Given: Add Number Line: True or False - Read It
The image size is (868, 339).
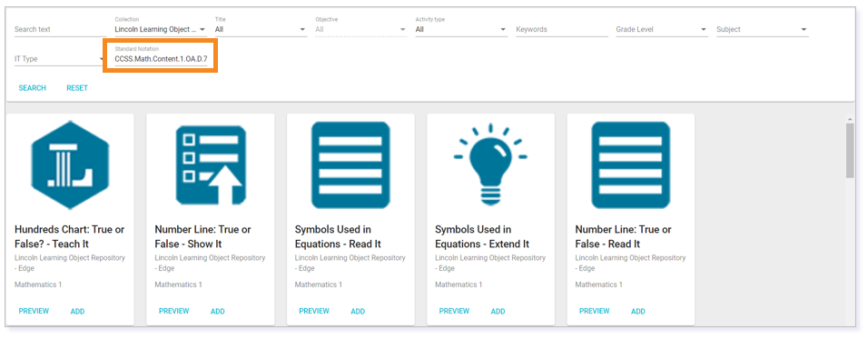Looking at the screenshot, I should tap(637, 312).
